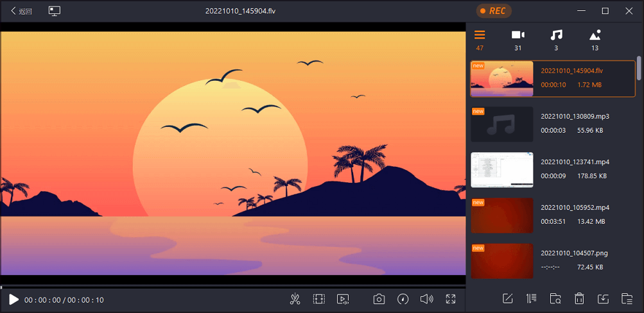Select the 20221010_130809.mp3 file entry
Image resolution: width=644 pixels, height=313 pixels.
click(x=552, y=124)
